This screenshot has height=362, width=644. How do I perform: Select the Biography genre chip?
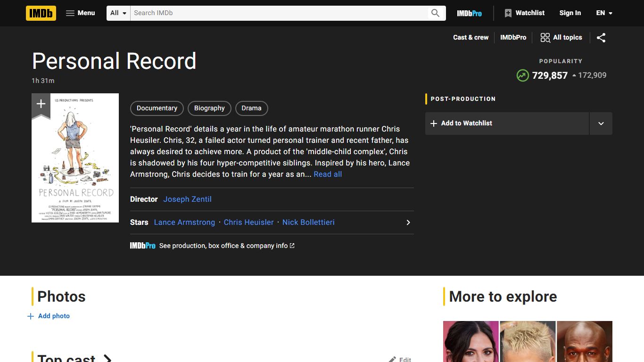(x=209, y=108)
